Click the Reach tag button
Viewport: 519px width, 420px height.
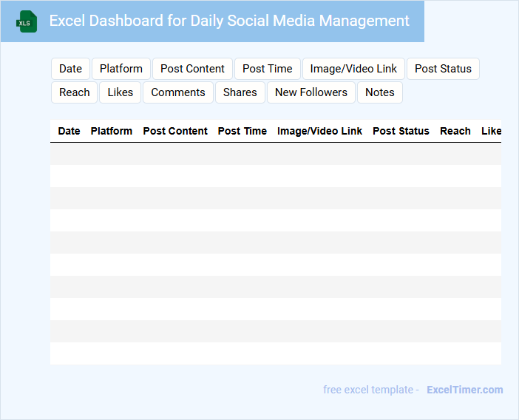75,92
